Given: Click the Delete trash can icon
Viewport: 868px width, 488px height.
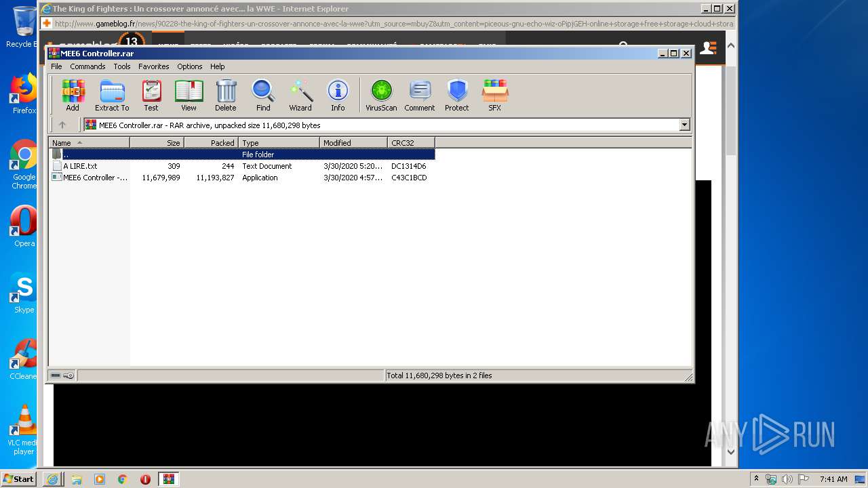Looking at the screenshot, I should click(x=226, y=95).
